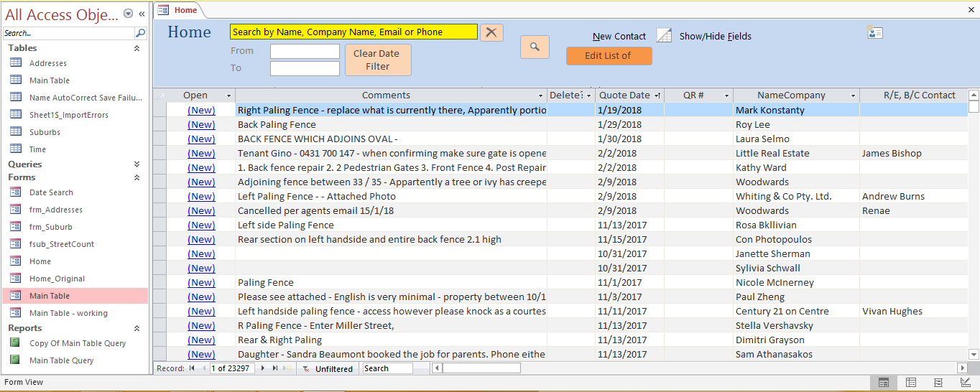
Task: Click the From date input field
Action: coord(305,51)
